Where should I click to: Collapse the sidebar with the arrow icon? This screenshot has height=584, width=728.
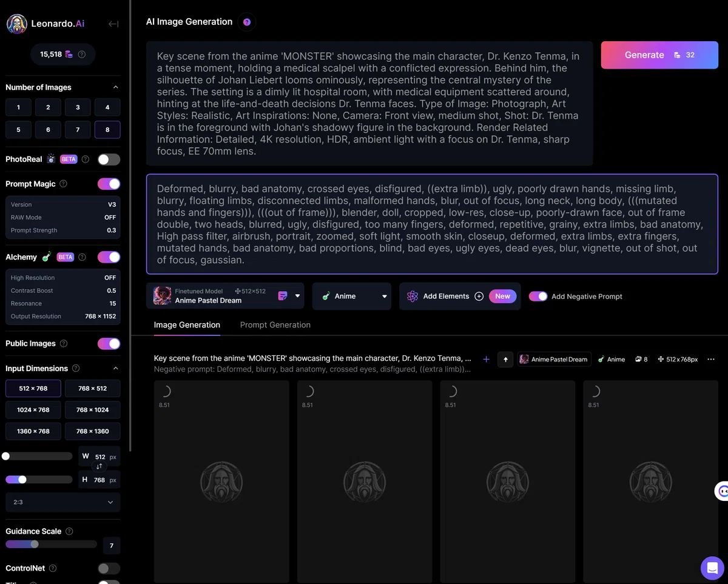pos(113,24)
